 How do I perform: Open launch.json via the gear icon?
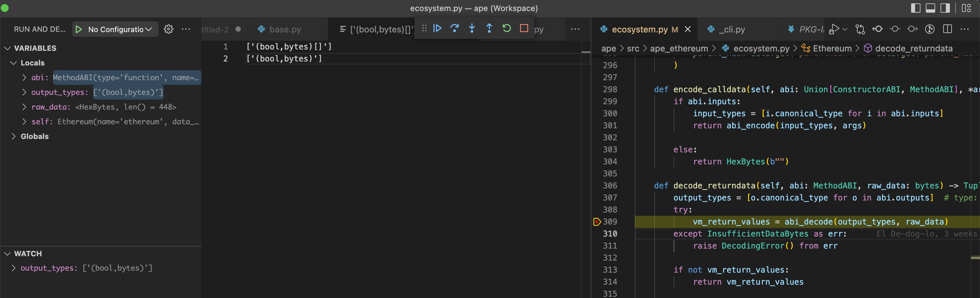click(169, 29)
